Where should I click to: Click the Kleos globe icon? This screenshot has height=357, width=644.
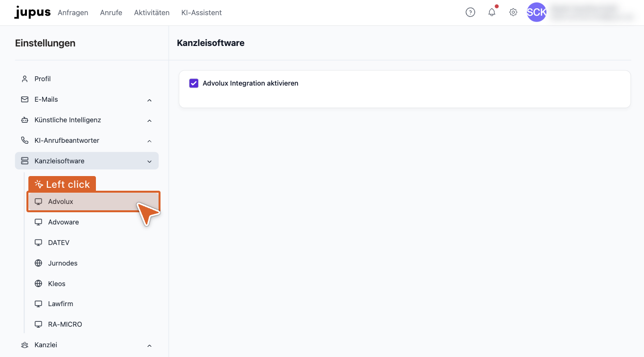39,284
